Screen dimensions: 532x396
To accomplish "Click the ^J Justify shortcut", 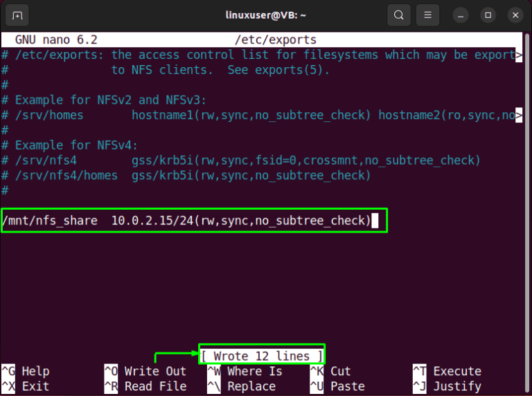I will (447, 386).
